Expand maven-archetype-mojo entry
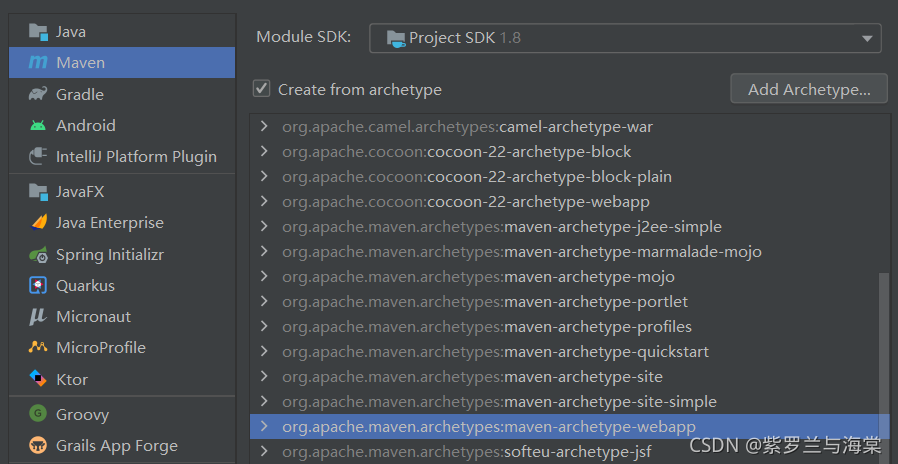Image resolution: width=898 pixels, height=464 pixels. [264, 276]
